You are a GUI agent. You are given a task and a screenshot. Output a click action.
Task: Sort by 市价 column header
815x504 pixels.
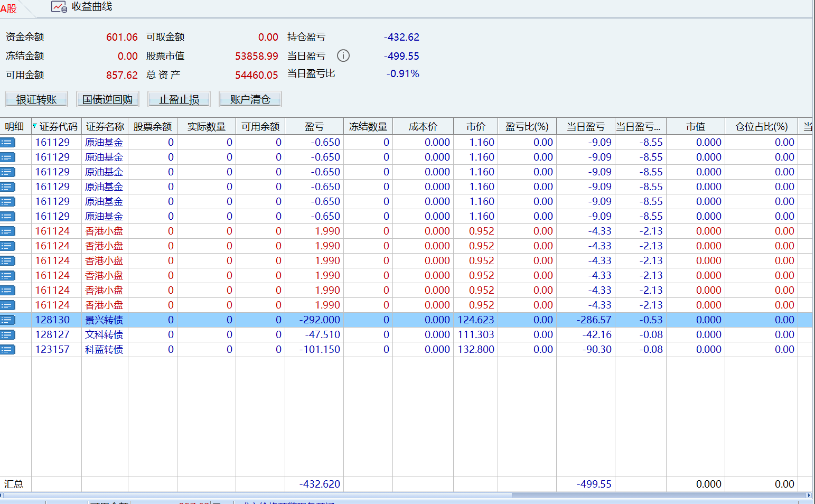pyautogui.click(x=475, y=127)
